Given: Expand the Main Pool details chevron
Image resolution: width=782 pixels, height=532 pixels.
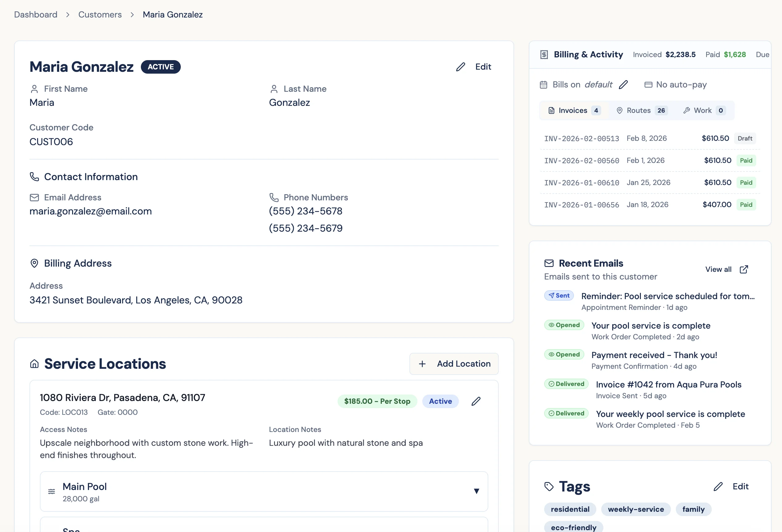Looking at the screenshot, I should (x=477, y=492).
